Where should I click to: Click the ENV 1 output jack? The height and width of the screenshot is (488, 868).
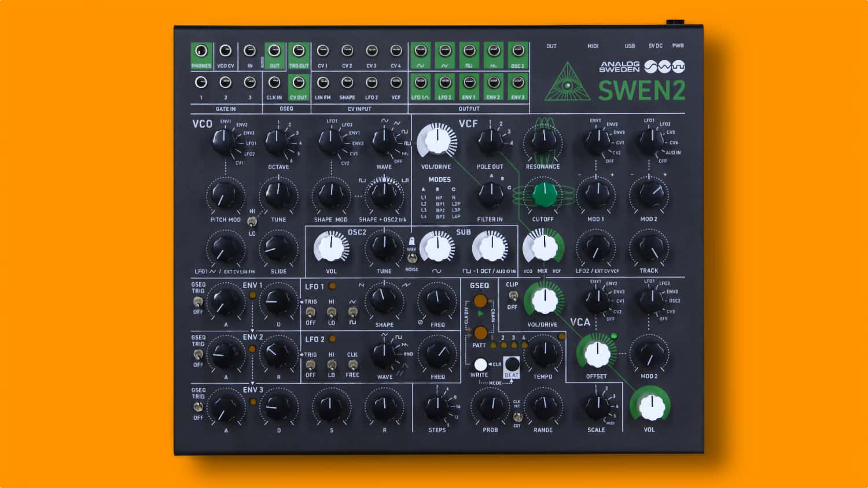pyautogui.click(x=469, y=83)
